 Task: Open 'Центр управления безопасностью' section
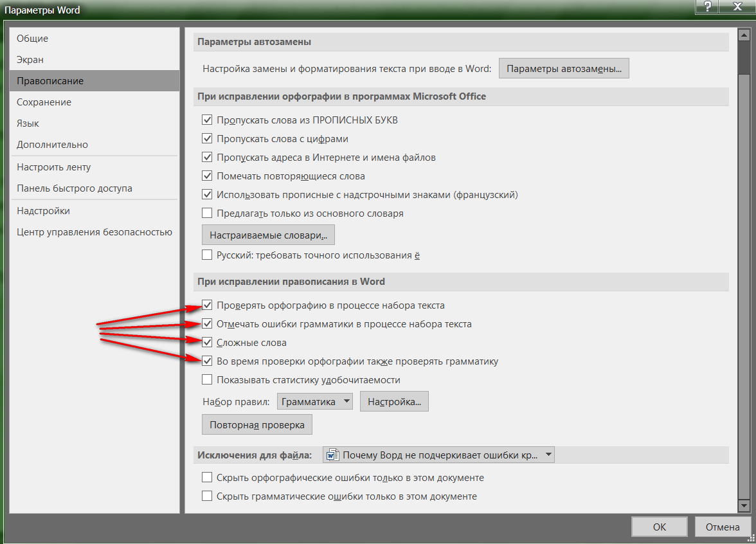pyautogui.click(x=94, y=232)
